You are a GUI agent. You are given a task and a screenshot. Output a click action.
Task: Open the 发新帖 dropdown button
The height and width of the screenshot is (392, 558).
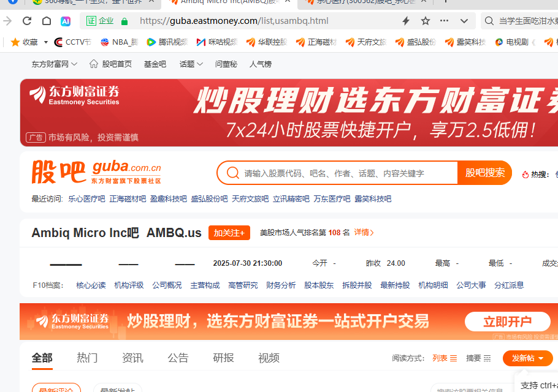click(x=528, y=358)
